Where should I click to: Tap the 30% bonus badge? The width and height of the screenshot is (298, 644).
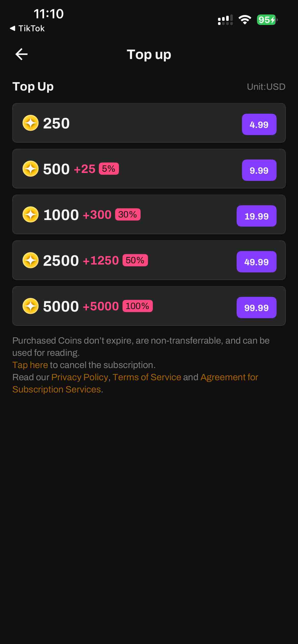click(128, 214)
